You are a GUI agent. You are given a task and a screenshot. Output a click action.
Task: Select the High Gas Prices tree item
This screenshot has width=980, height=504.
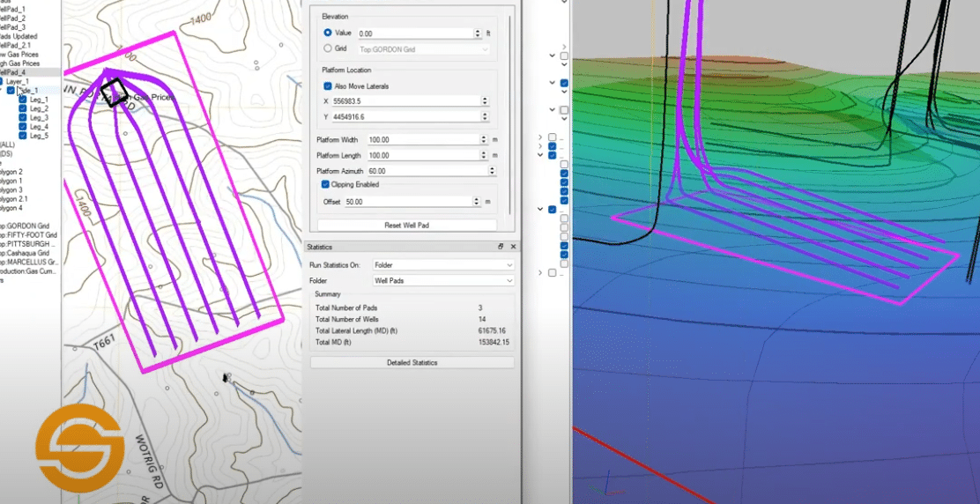pos(19,63)
